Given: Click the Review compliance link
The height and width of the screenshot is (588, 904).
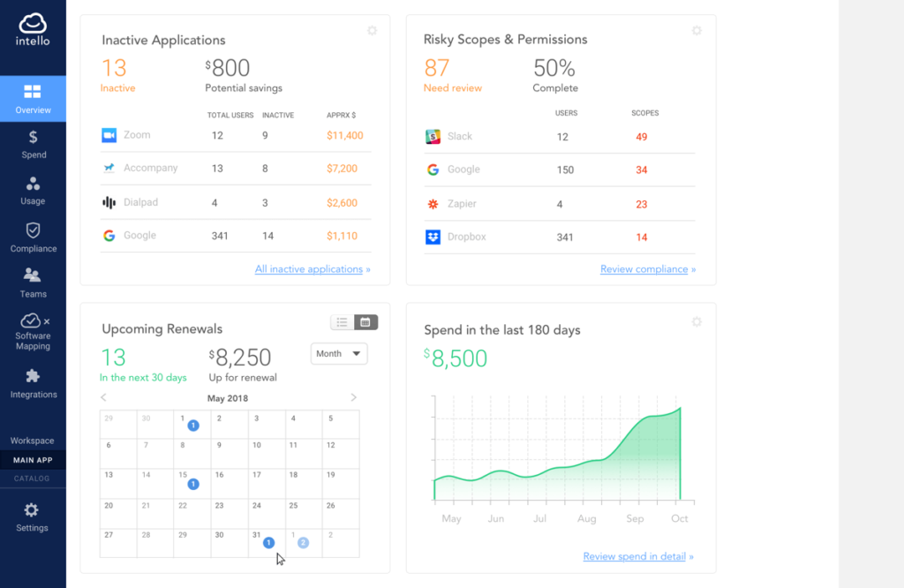Looking at the screenshot, I should 647,268.
